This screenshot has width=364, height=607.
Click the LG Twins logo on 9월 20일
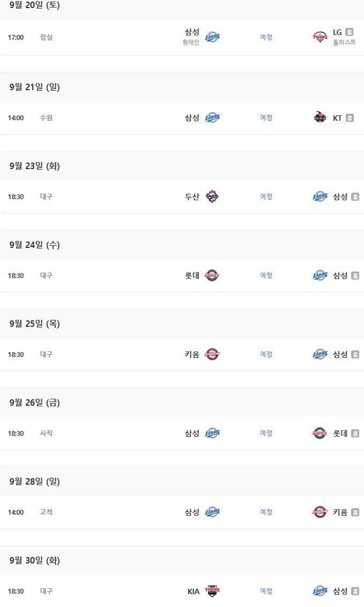[320, 36]
